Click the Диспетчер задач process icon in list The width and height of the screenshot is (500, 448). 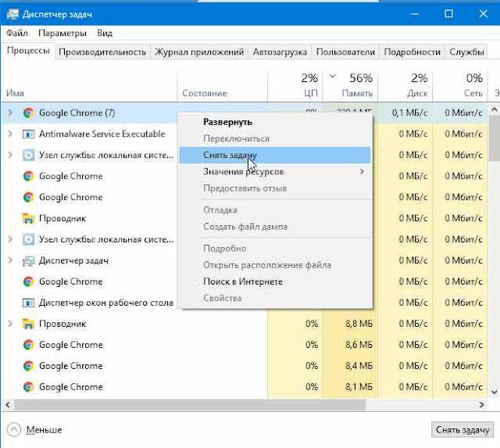tap(28, 260)
